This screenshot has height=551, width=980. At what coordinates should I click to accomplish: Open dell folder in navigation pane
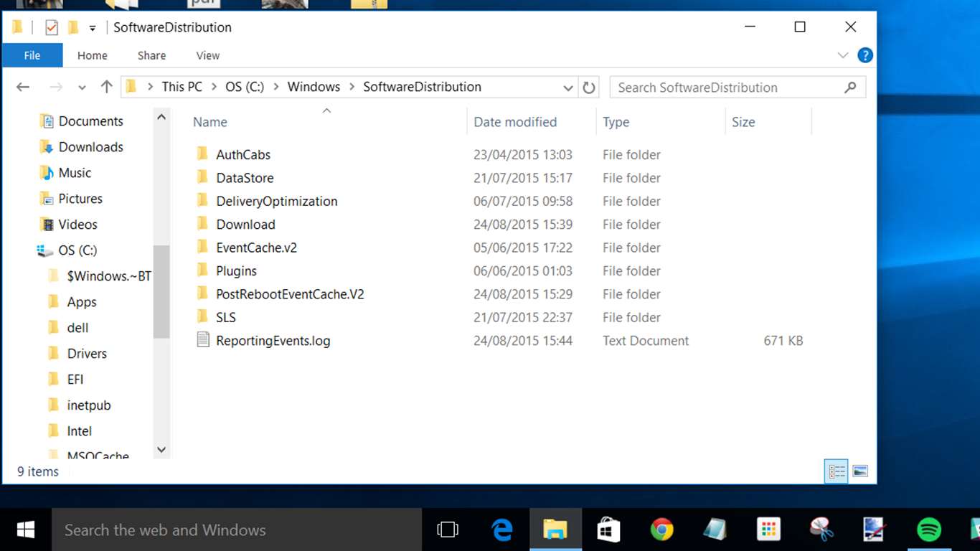coord(77,328)
